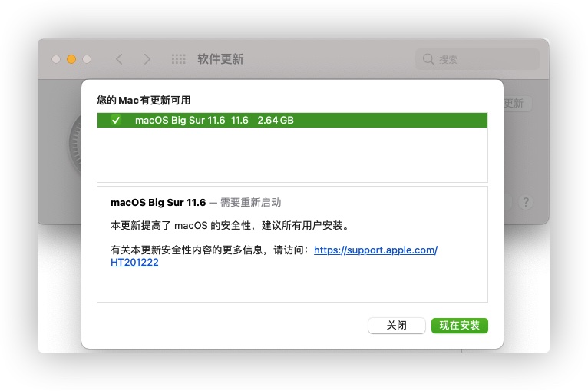
Task: Click the 需要重新启动 label
Action: pyautogui.click(x=250, y=203)
